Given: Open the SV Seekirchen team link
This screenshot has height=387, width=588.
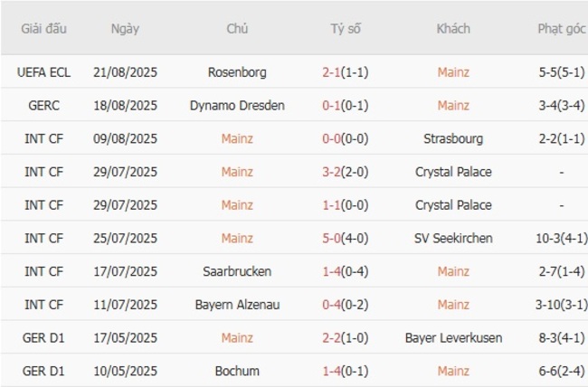Looking at the screenshot, I should pyautogui.click(x=453, y=238).
